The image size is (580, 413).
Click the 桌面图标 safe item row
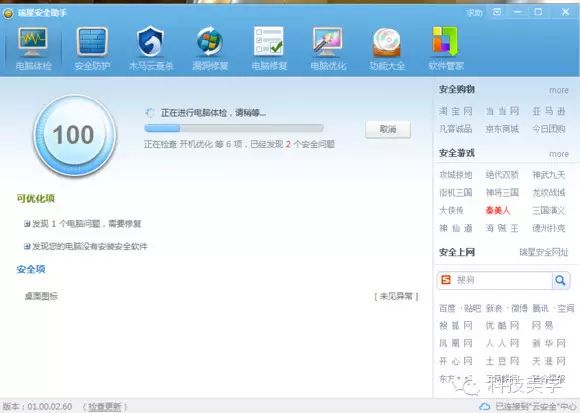point(221,296)
